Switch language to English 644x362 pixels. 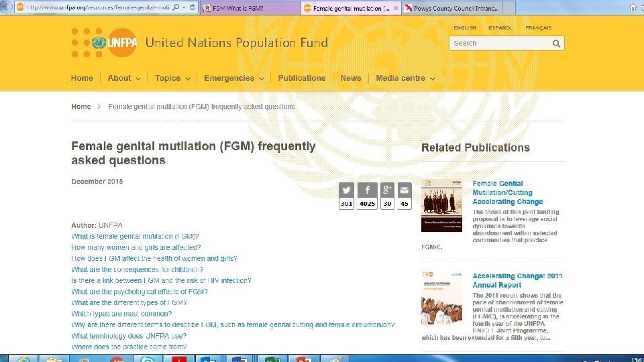tap(464, 28)
